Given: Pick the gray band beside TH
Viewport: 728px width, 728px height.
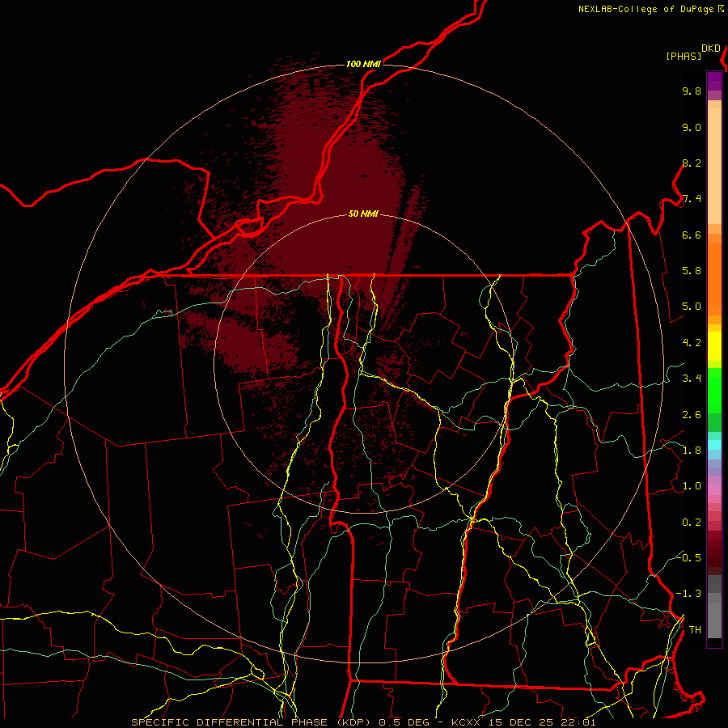Looking at the screenshot, I should tap(714, 620).
